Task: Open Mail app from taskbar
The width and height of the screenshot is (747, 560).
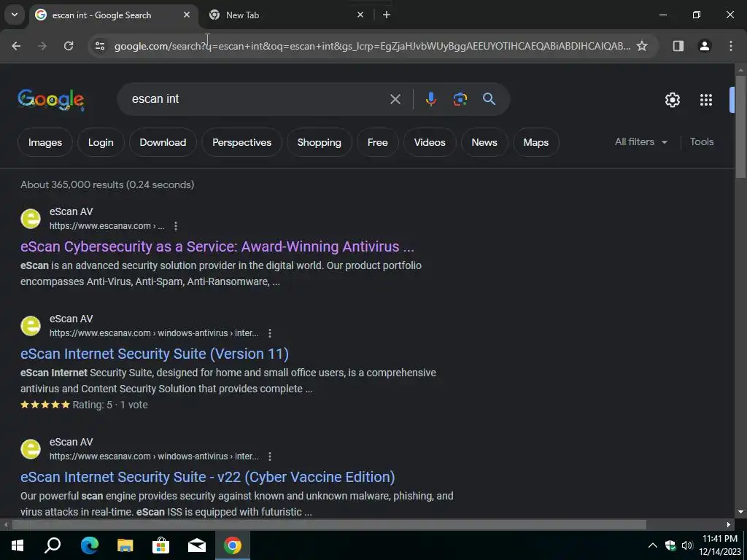Action: click(x=196, y=545)
